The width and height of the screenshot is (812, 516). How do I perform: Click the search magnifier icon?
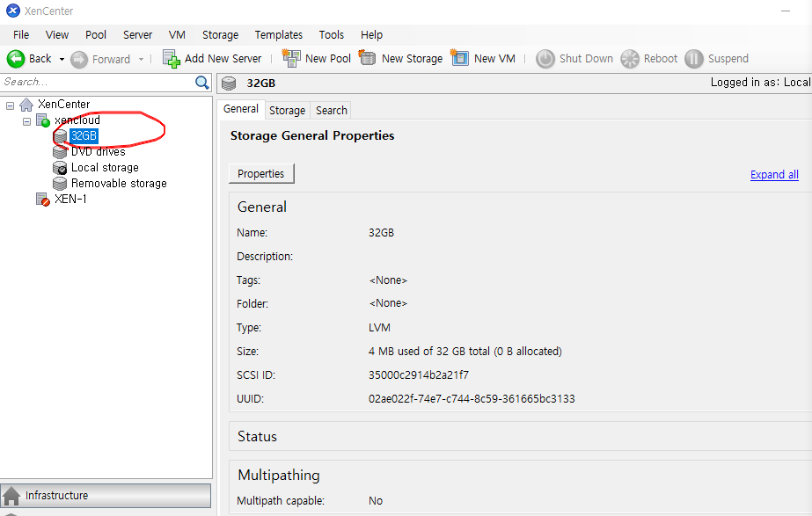pos(202,83)
